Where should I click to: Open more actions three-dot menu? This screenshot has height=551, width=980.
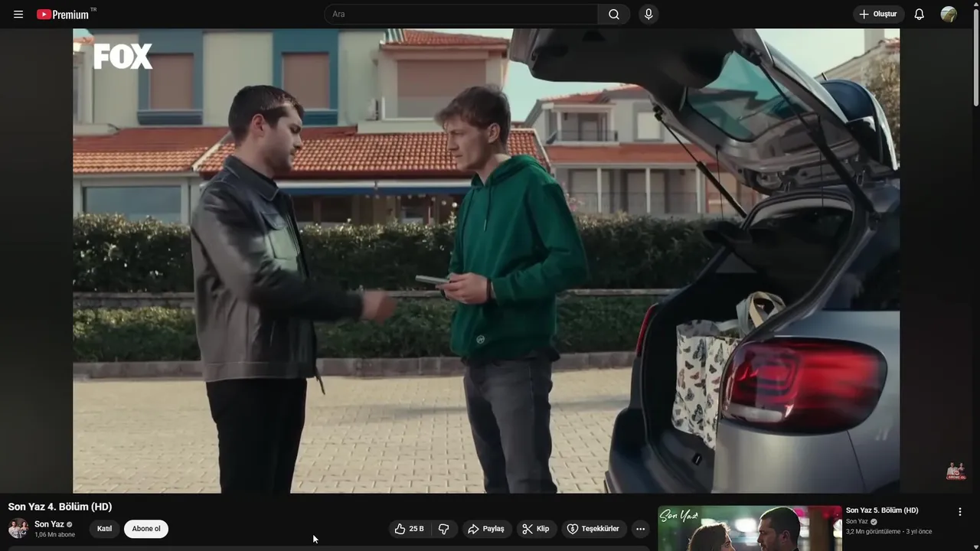(641, 529)
